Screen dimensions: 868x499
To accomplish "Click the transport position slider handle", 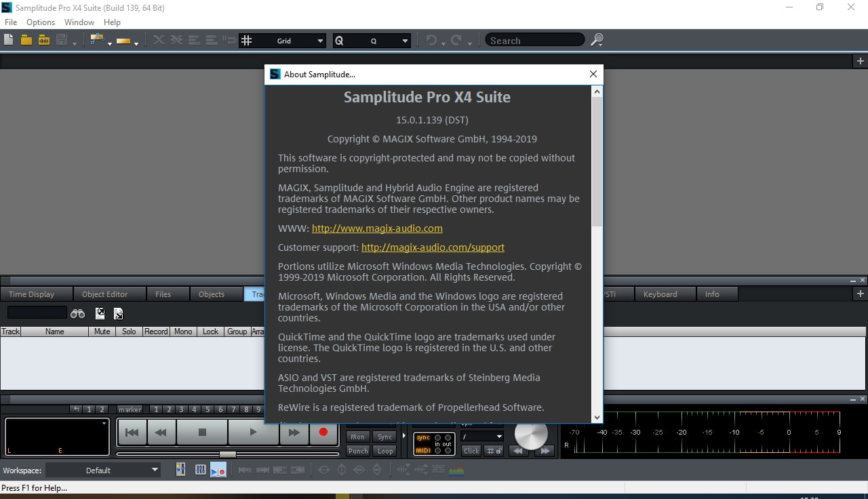I will (x=228, y=454).
